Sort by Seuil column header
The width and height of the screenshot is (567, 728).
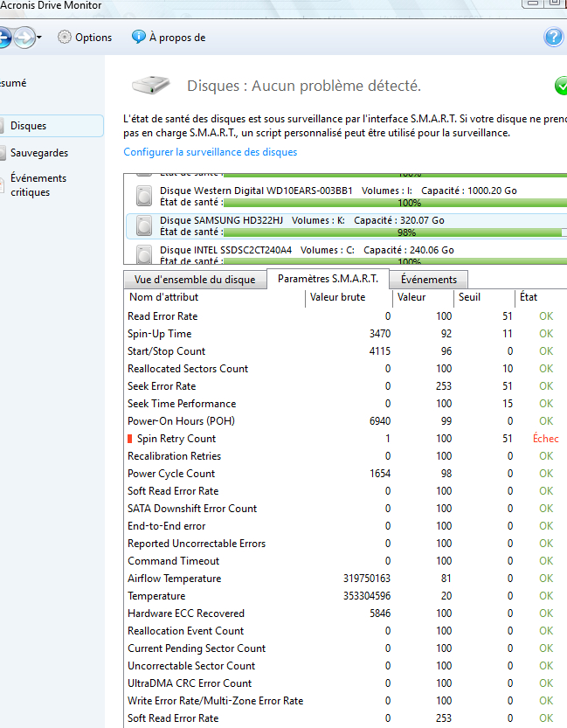484,297
